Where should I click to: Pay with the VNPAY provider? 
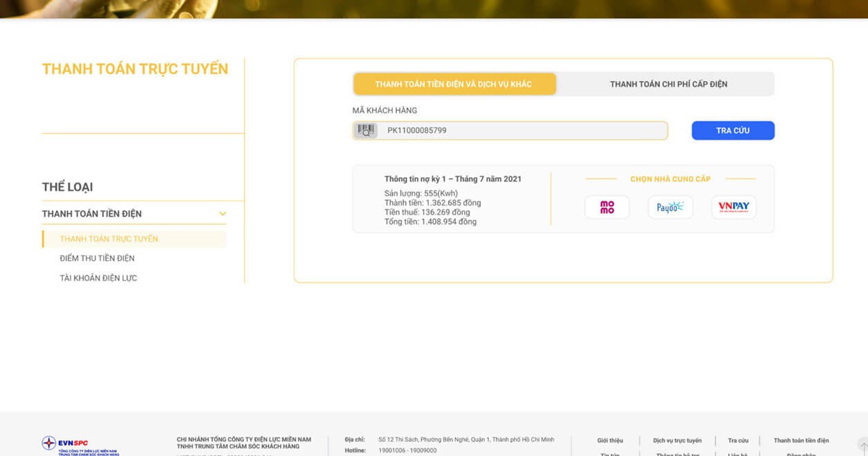[x=733, y=207]
